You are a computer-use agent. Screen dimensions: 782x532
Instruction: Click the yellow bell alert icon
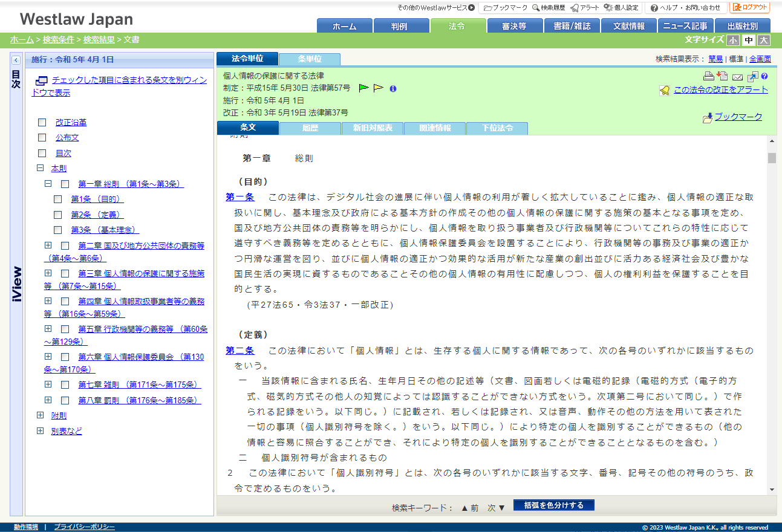coord(665,90)
